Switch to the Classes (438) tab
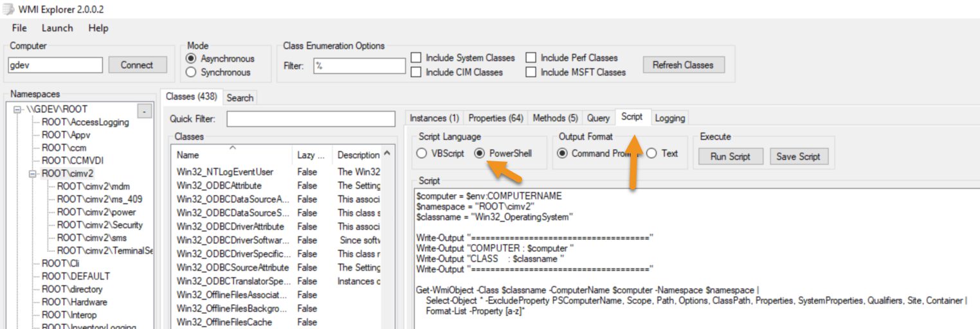The width and height of the screenshot is (980, 329). pyautogui.click(x=192, y=97)
